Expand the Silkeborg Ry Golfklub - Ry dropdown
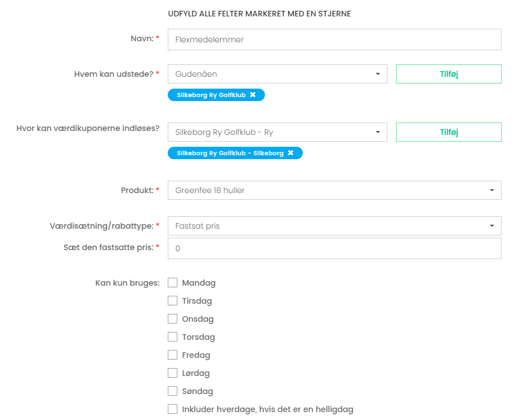The width and height of the screenshot is (514, 420). (277, 132)
